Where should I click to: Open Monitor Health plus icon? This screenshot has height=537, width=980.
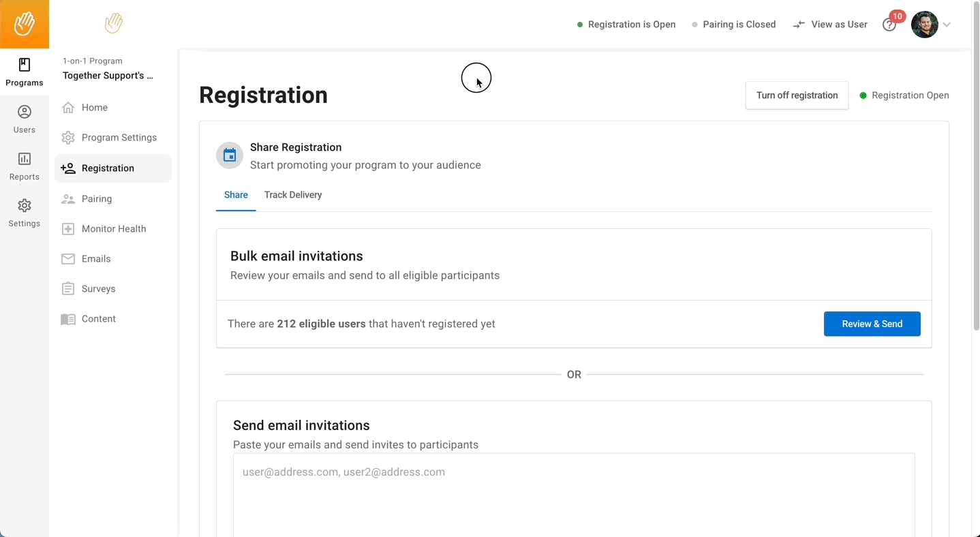point(68,229)
